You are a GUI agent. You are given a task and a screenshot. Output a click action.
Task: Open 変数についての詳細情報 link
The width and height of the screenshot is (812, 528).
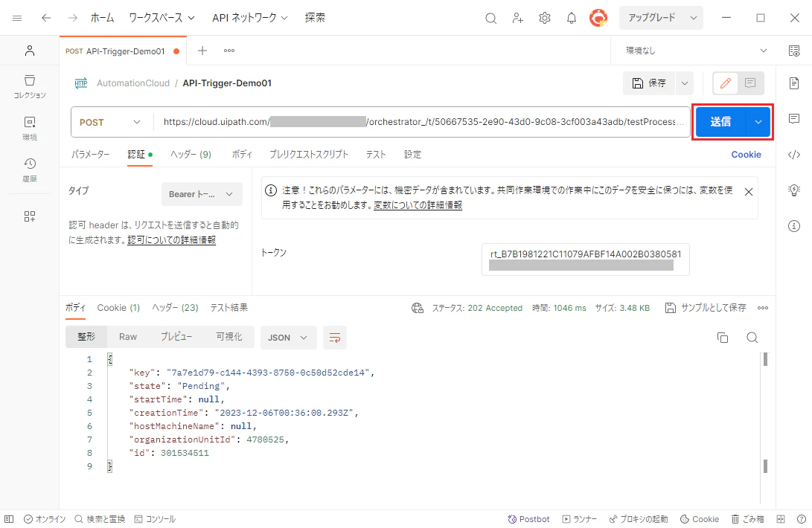418,205
